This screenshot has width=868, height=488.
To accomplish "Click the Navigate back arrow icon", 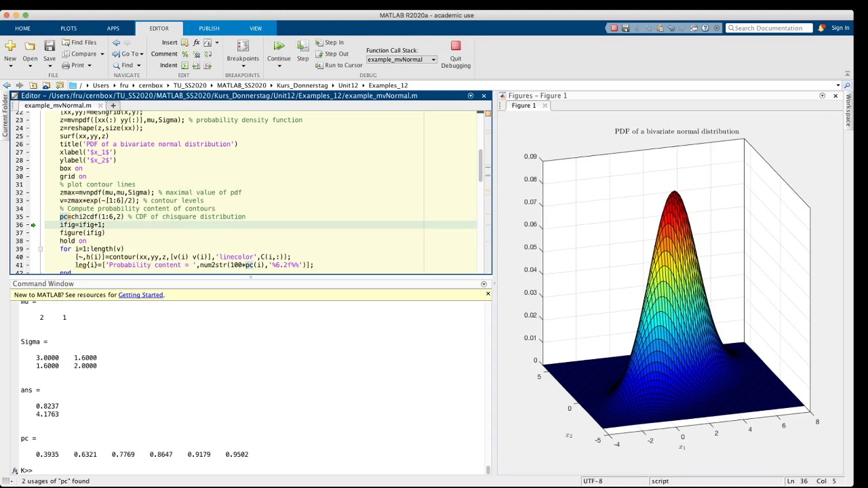I will coord(116,42).
